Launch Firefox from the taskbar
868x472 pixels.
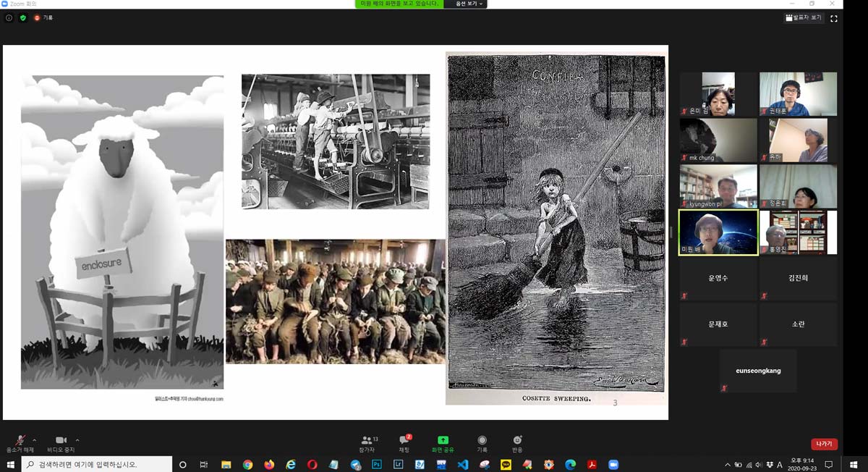click(x=269, y=464)
